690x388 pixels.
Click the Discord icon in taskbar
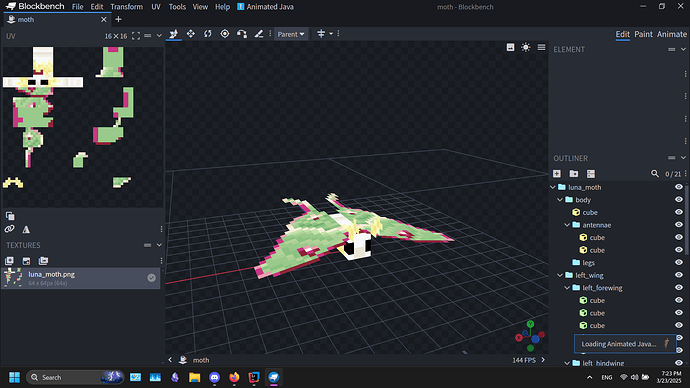tap(214, 377)
